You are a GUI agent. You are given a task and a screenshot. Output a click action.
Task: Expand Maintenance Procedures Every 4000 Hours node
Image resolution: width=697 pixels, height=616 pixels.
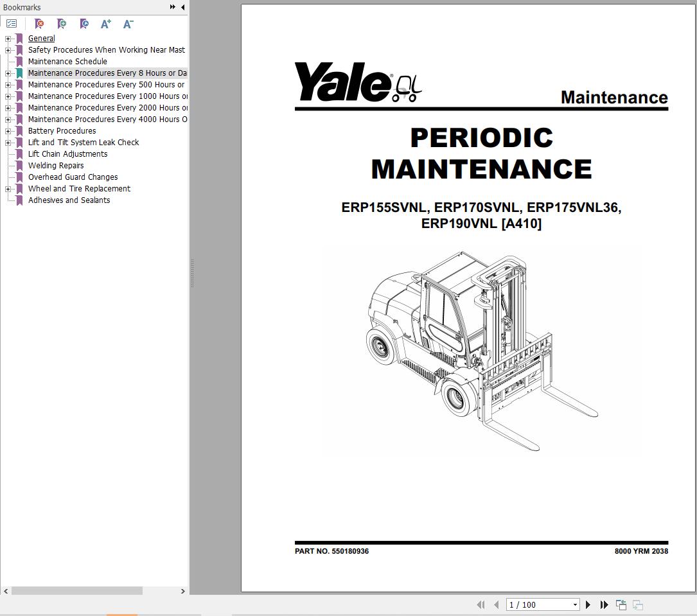[8, 119]
